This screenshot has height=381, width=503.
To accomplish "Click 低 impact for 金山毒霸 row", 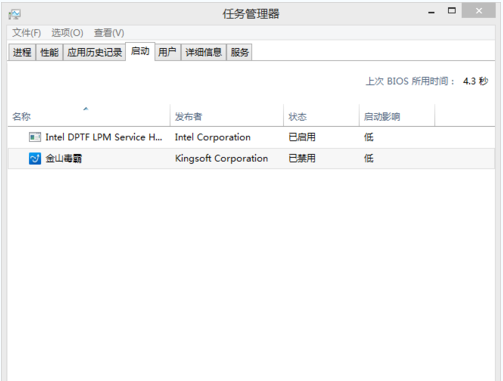I will click(x=369, y=158).
